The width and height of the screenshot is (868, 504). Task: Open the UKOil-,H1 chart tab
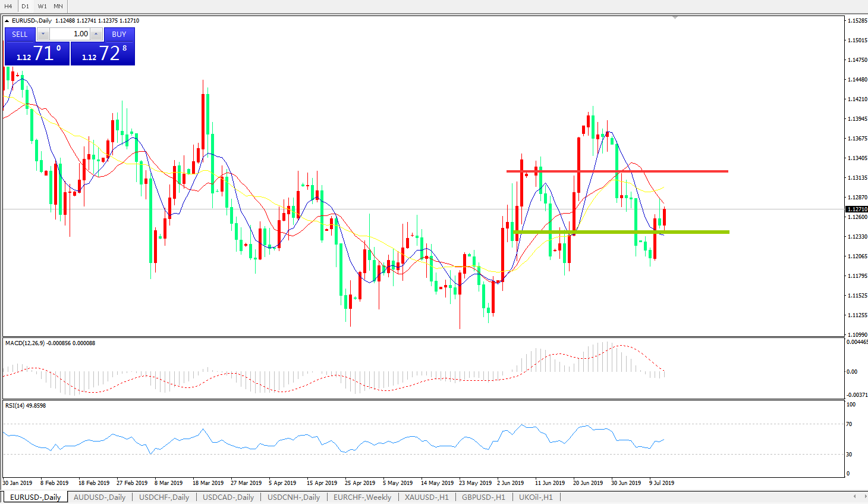(x=535, y=497)
